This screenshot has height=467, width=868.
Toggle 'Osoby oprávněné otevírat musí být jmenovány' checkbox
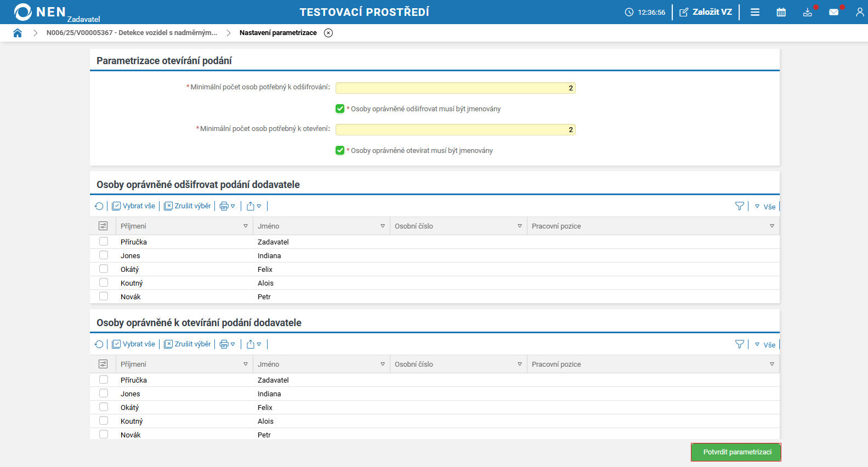pos(340,150)
